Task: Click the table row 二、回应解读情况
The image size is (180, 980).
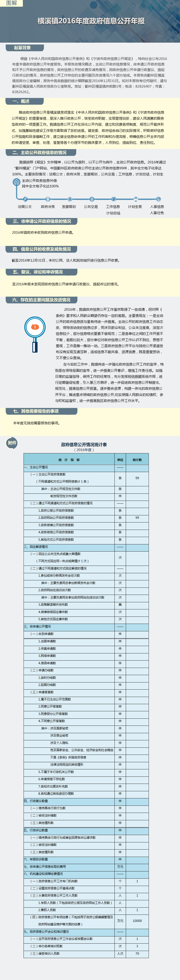Action: (86, 547)
